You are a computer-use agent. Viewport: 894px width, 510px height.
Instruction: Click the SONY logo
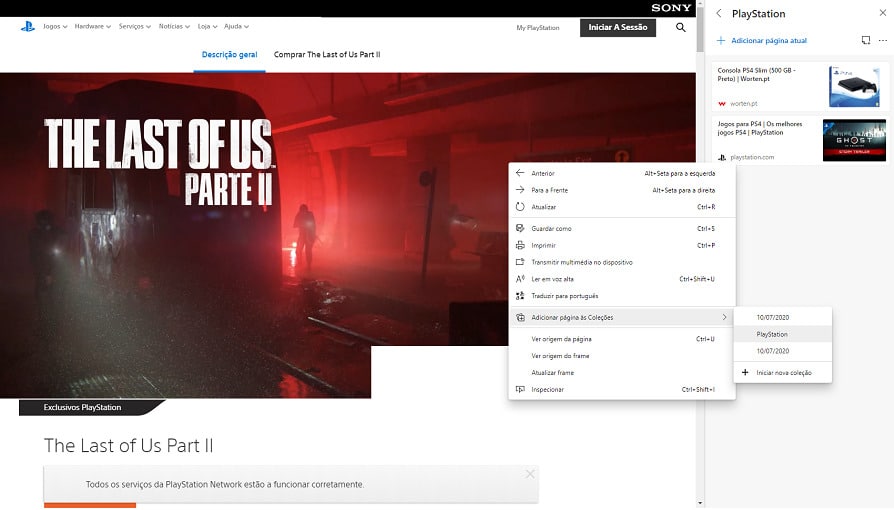click(671, 8)
